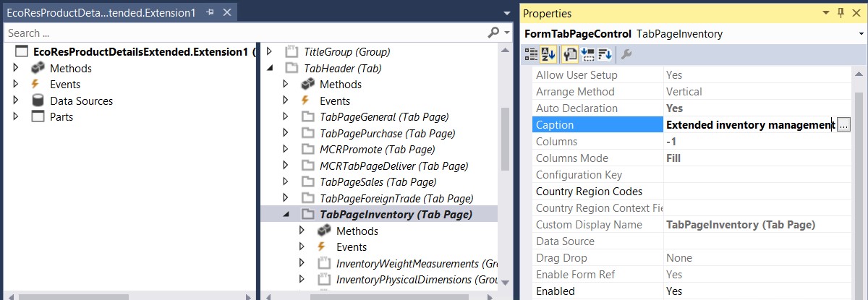Image resolution: width=868 pixels, height=300 pixels.
Task: Click the Properties page icon in toolbar
Action: [x=570, y=54]
